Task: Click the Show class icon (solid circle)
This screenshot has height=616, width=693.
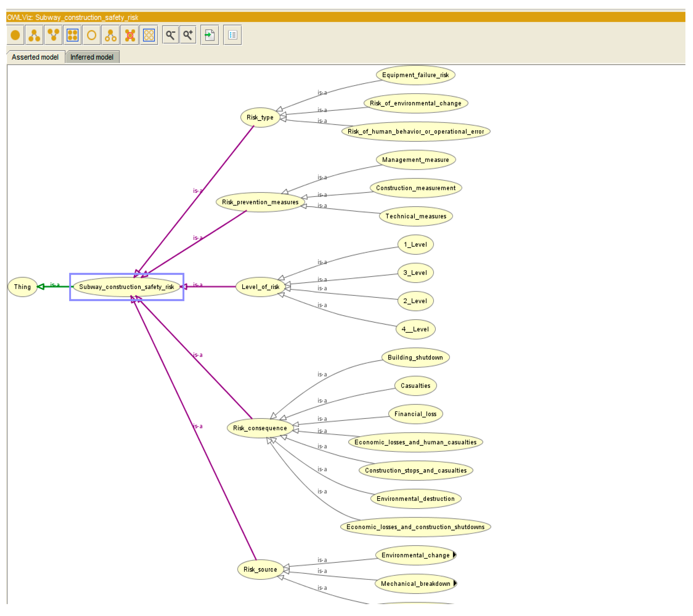Action: click(15, 35)
